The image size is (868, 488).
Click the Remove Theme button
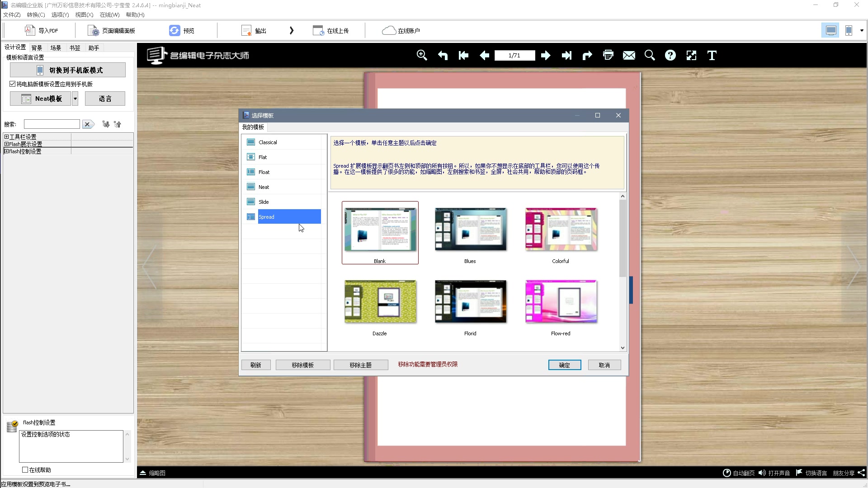(x=360, y=365)
